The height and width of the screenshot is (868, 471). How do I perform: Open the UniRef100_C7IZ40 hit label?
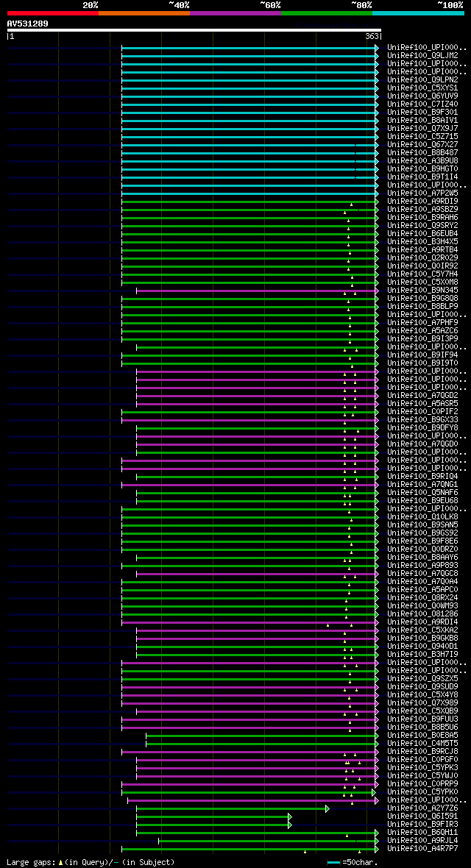[x=422, y=104]
